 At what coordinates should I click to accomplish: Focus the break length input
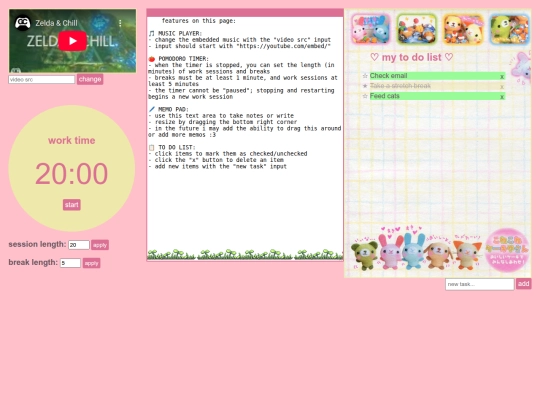tap(70, 263)
